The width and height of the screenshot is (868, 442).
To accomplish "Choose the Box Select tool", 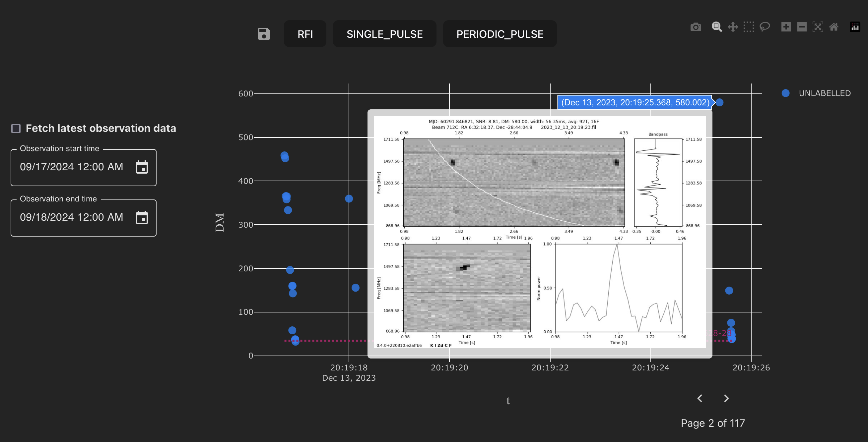I will pos(749,27).
